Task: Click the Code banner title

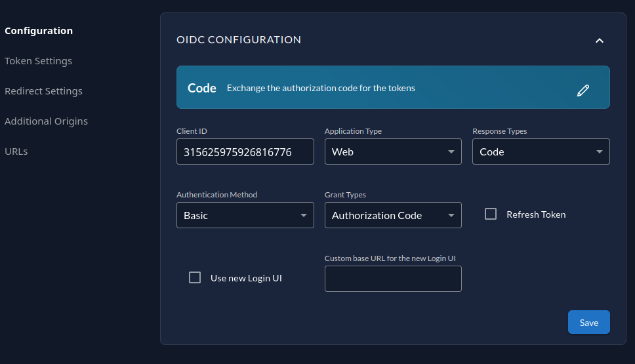Action: click(202, 88)
